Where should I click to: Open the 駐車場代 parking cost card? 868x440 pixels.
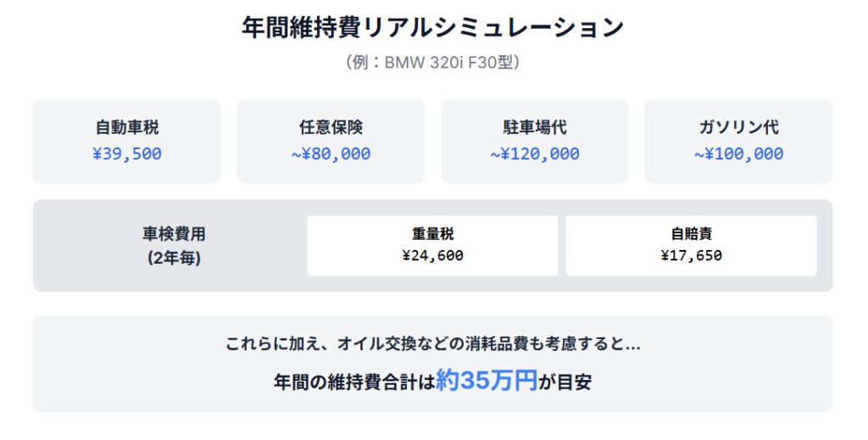coord(535,141)
